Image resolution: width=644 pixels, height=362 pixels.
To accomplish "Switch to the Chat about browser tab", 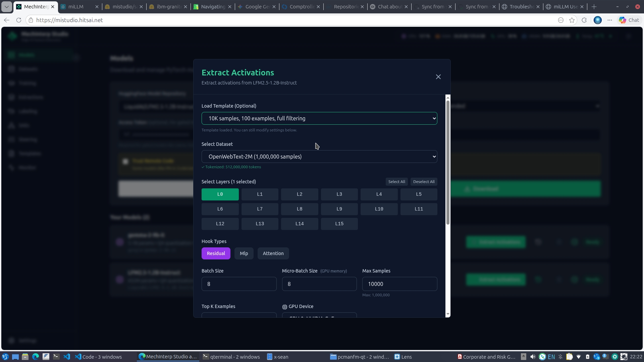I will point(389,7).
